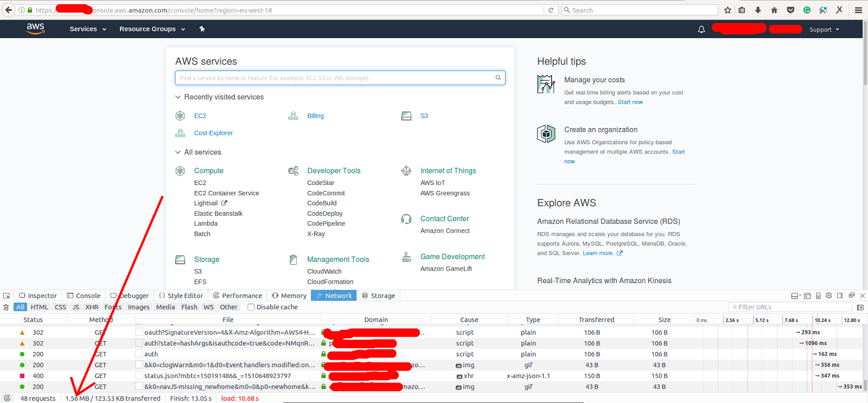Click the Learn more link under RDS
The height and width of the screenshot is (403, 868).
(x=598, y=253)
